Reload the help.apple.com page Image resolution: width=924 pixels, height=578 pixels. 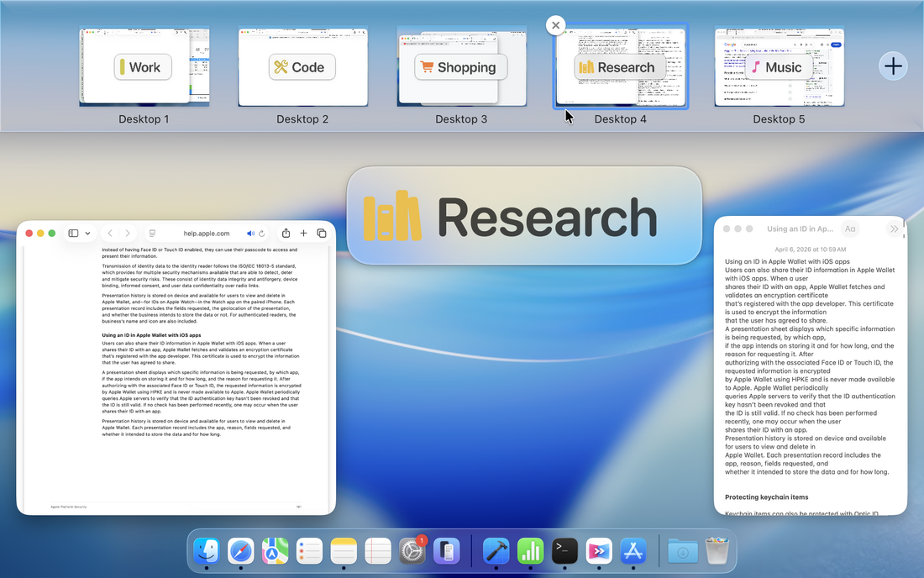coord(262,233)
